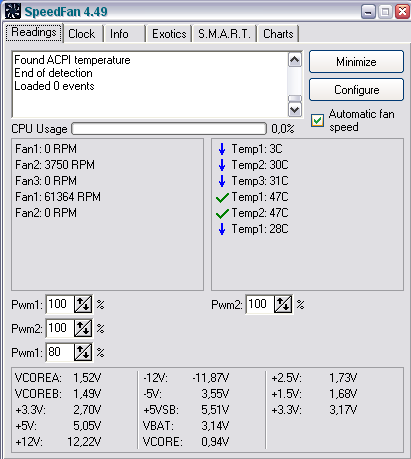
Task: Select the Fan1: 61364 RPM reading
Action: coord(58,197)
